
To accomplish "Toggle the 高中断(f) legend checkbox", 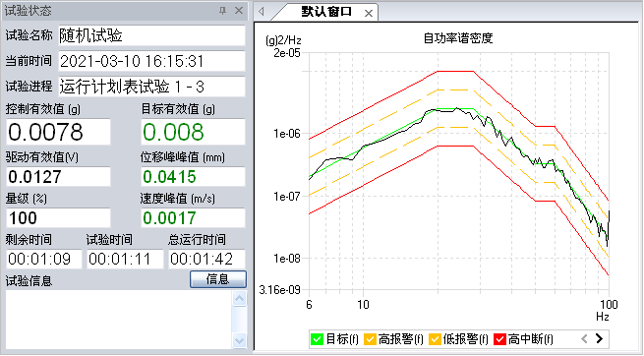I will 499,339.
